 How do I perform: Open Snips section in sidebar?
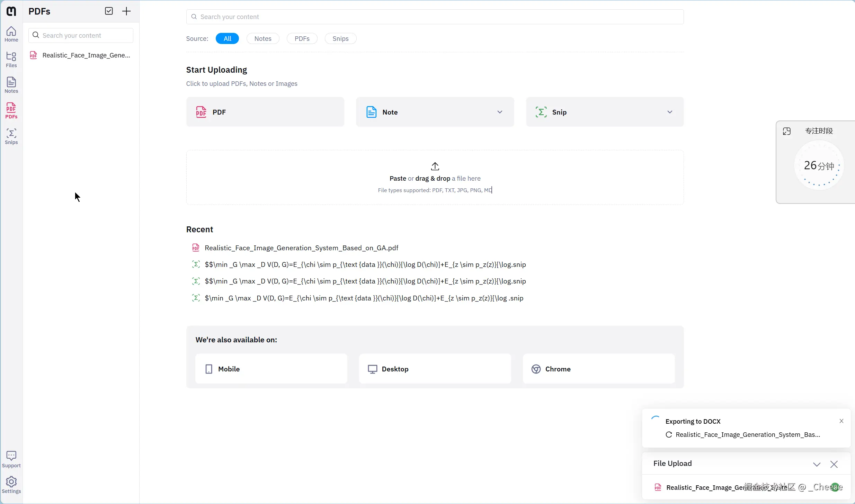point(11,136)
